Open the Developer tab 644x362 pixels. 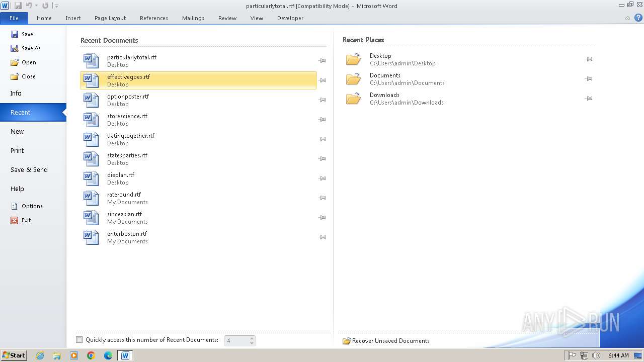coord(290,18)
